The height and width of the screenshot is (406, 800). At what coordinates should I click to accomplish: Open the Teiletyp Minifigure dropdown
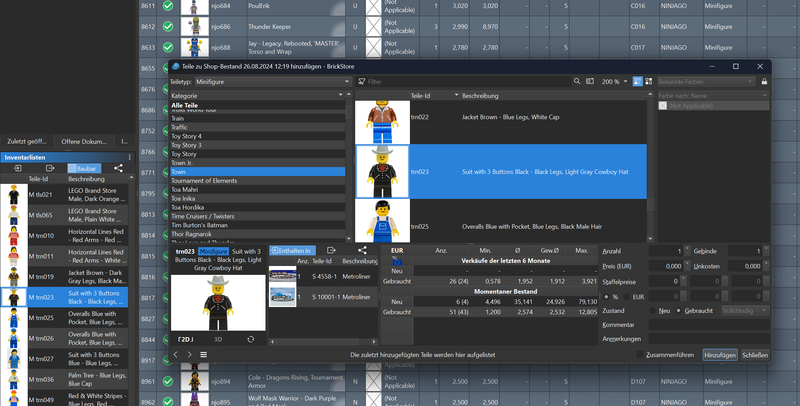[x=273, y=82]
